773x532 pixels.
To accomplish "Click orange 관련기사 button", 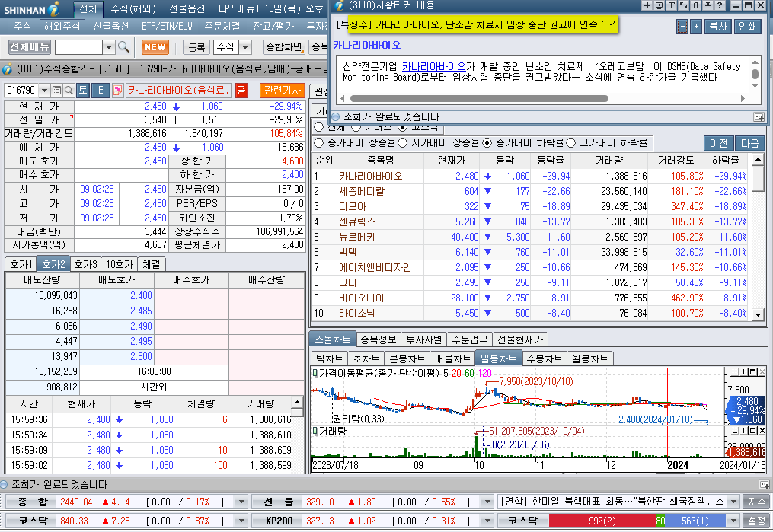I will 283,90.
